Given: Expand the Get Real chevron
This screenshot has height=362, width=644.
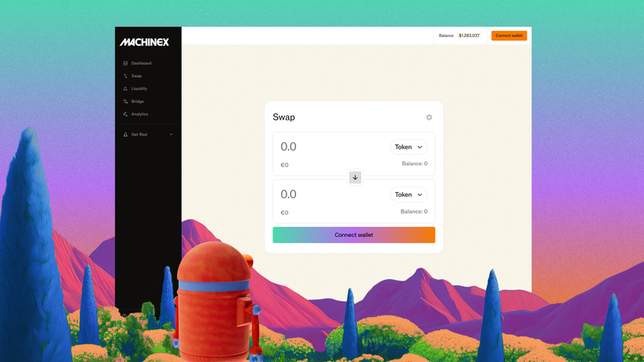Looking at the screenshot, I should click(x=171, y=135).
